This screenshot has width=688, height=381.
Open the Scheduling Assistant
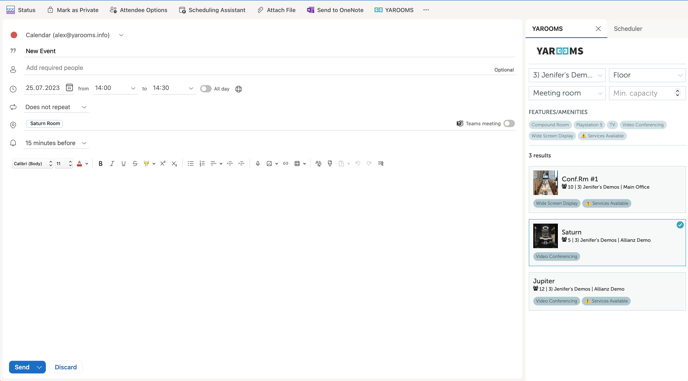coord(212,10)
